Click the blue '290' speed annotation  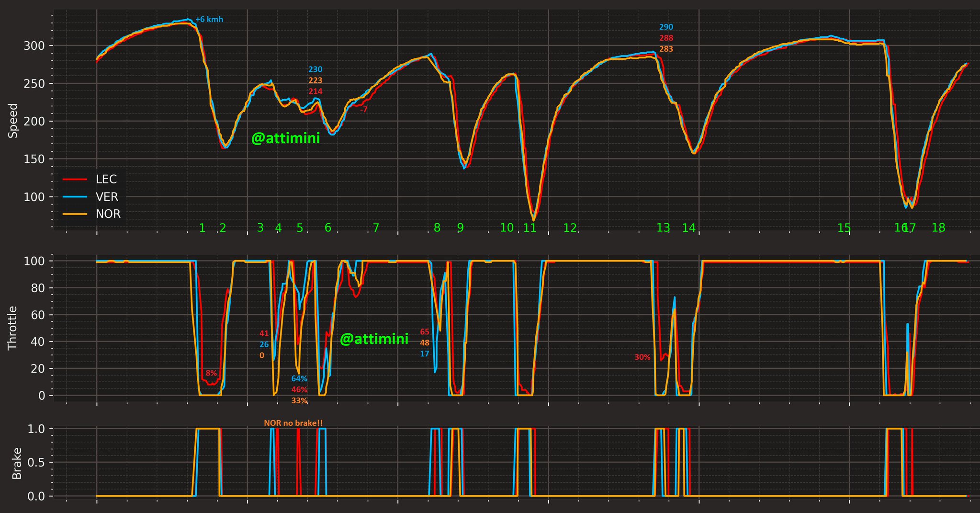click(x=666, y=27)
